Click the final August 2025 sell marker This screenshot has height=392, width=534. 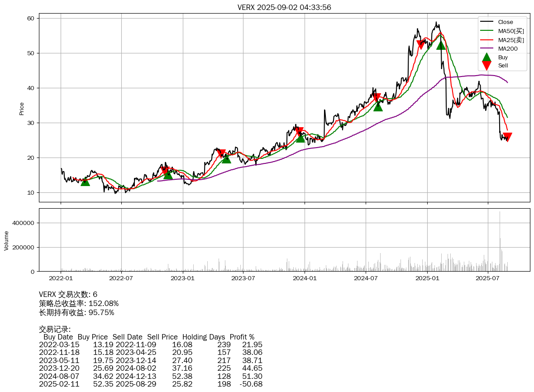[507, 137]
